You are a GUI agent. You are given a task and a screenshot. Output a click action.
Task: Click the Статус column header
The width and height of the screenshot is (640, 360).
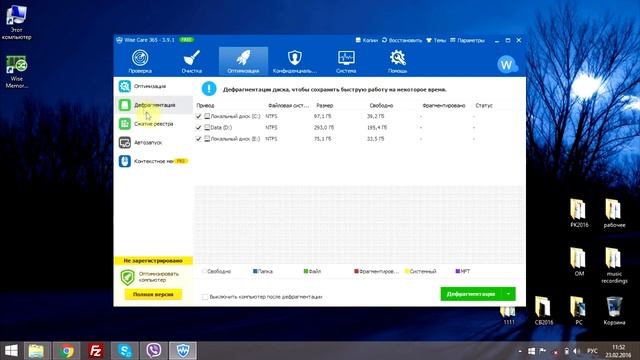pos(484,105)
